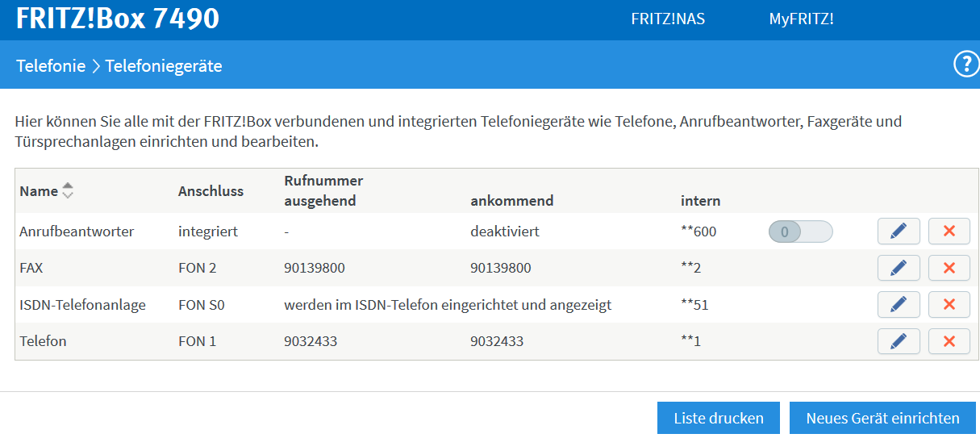Click the Liste drucken button
980x438 pixels.
click(x=719, y=418)
